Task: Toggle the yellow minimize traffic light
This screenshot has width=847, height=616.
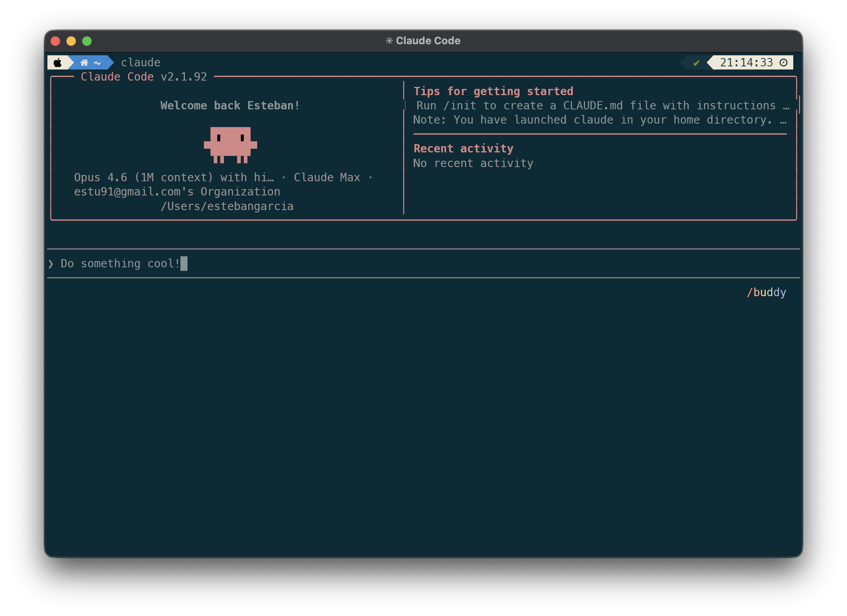Action: 72,41
